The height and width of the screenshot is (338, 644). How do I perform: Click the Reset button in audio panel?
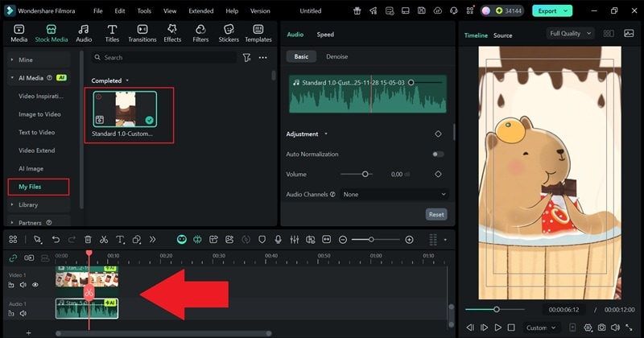click(x=436, y=214)
